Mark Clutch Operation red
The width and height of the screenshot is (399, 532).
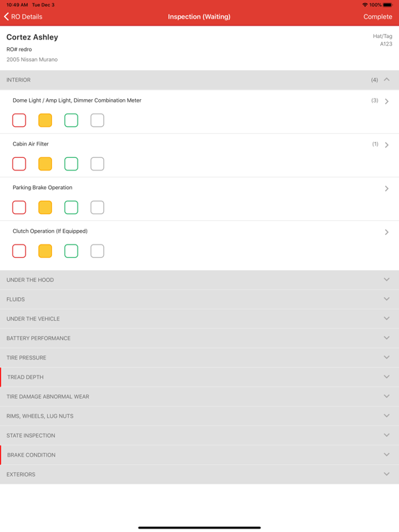(19, 251)
